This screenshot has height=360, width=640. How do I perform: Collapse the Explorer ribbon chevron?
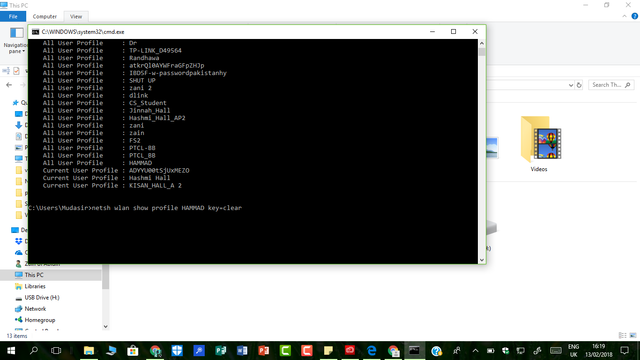pyautogui.click(x=624, y=16)
